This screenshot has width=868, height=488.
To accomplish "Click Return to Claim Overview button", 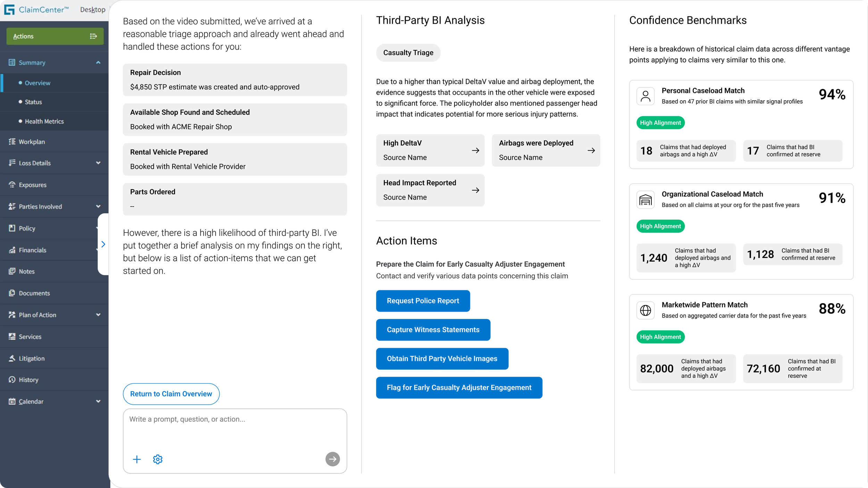I will point(171,394).
